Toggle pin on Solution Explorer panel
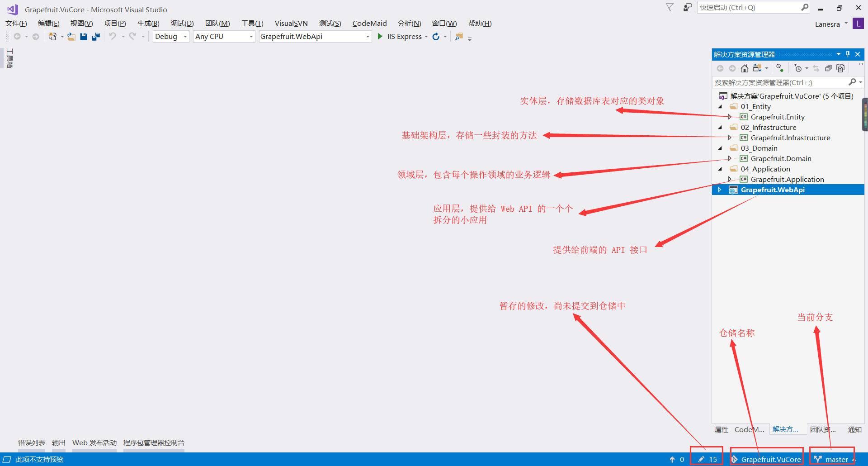The height and width of the screenshot is (466, 868). (x=848, y=54)
